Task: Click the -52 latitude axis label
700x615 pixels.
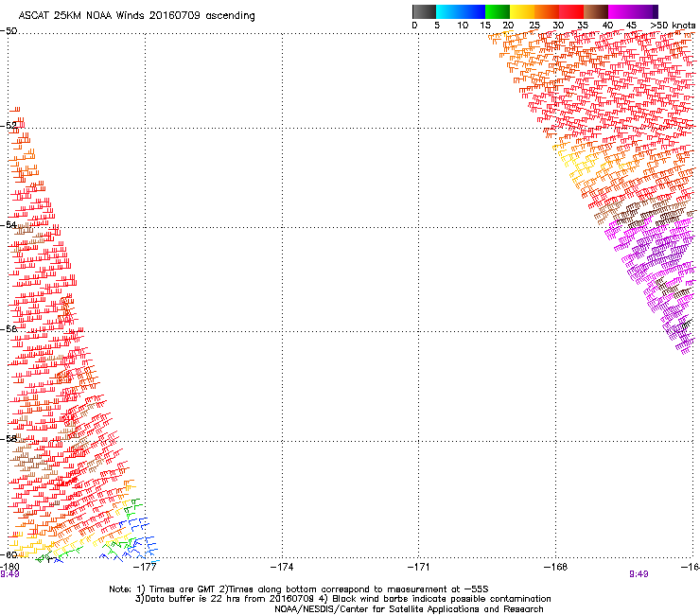Action: click(x=9, y=126)
